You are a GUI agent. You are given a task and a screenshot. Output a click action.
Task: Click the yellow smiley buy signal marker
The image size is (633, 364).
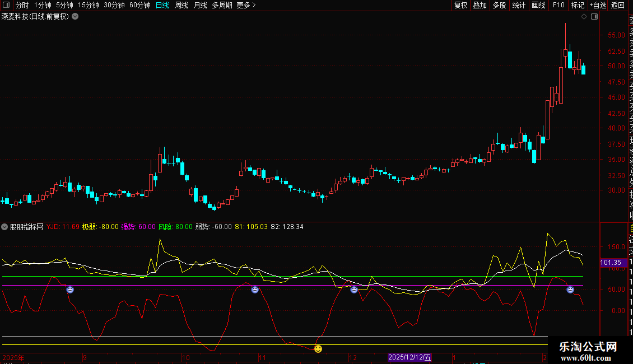[x=318, y=349]
